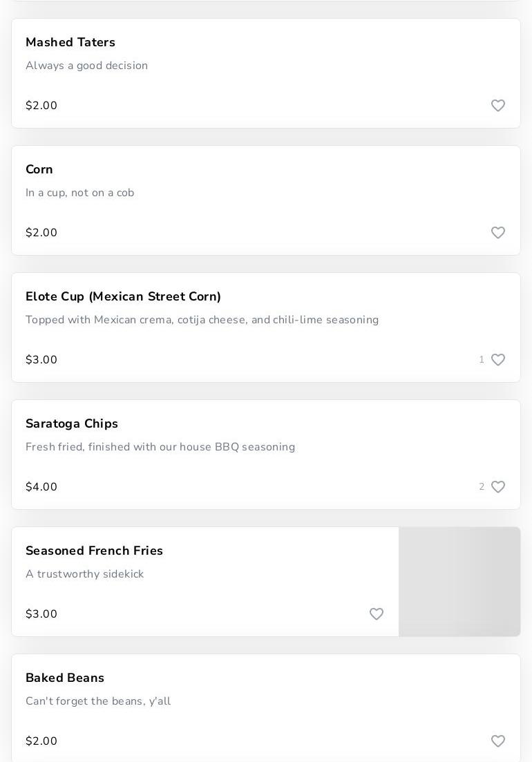
Task: Click the $4.00 price on Saratoga Chips
Action: click(41, 487)
